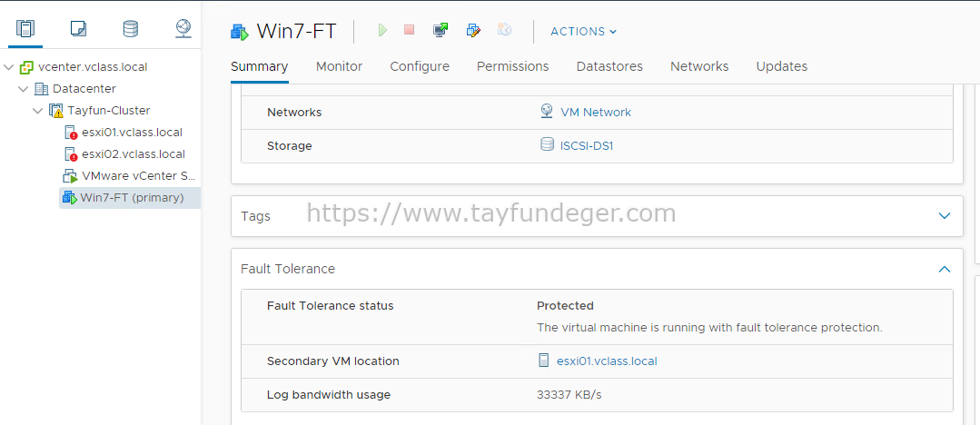Click the Log bandwidth usage label
980x425 pixels.
(329, 395)
